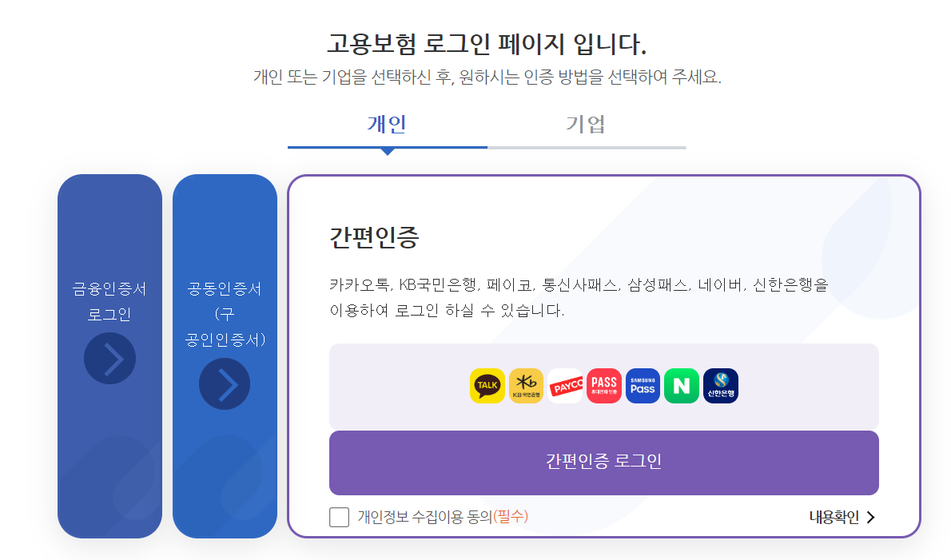Select the KakaoTalk simple authentication icon

[487, 385]
